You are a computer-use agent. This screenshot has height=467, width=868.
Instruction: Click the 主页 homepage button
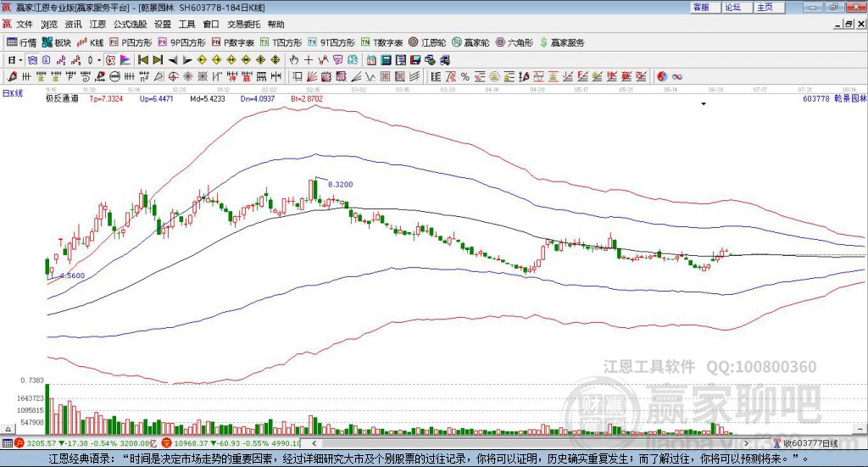(x=770, y=7)
